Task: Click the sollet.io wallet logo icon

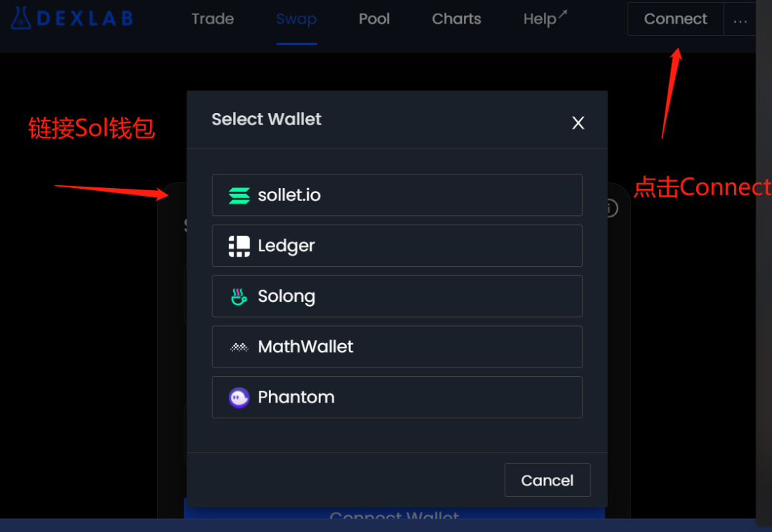Action: click(239, 195)
